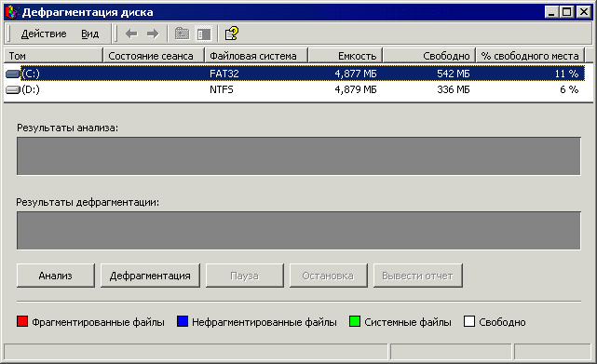Click the FAT32 file system cell
The image size is (597, 364).
[x=224, y=74]
